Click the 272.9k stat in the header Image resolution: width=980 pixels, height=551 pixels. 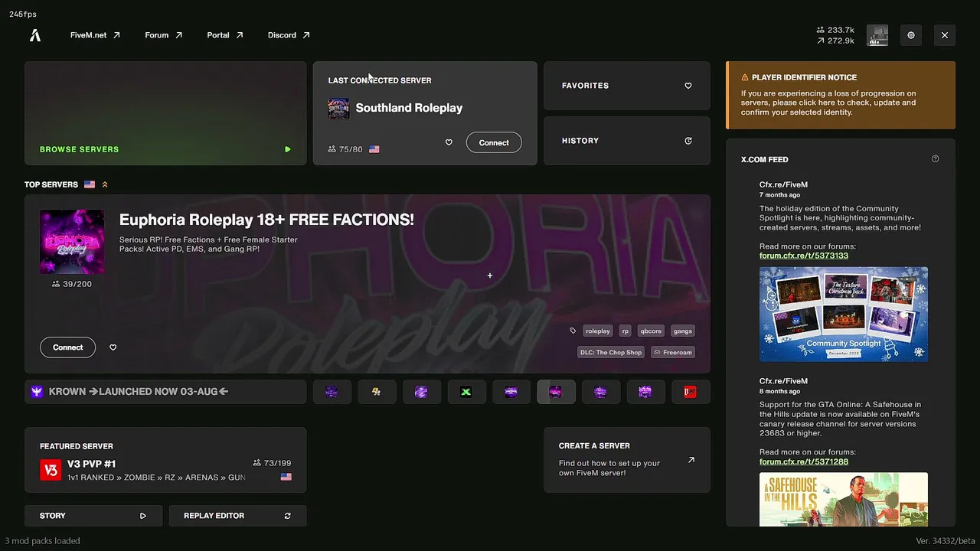tap(835, 41)
